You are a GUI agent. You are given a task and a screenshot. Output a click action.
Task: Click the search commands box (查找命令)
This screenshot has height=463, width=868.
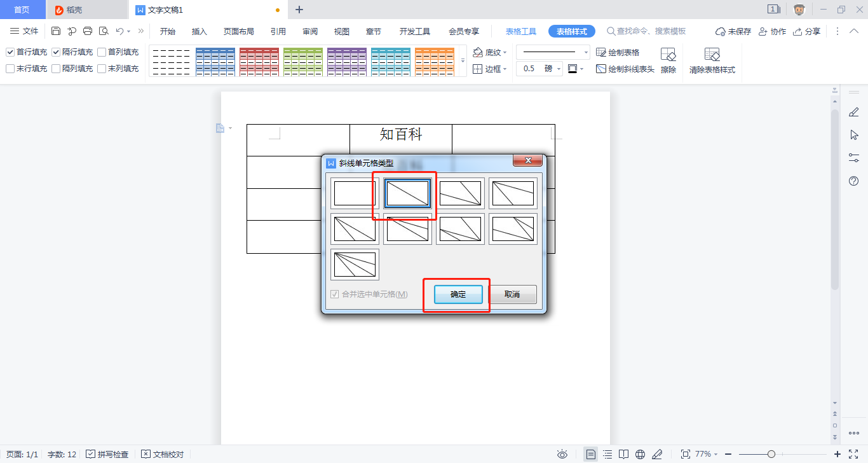click(646, 31)
